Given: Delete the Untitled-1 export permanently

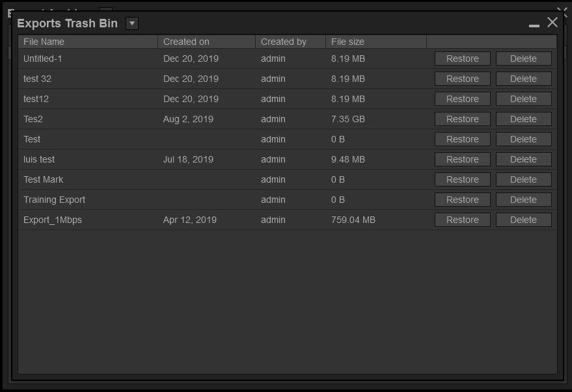Looking at the screenshot, I should 523,59.
